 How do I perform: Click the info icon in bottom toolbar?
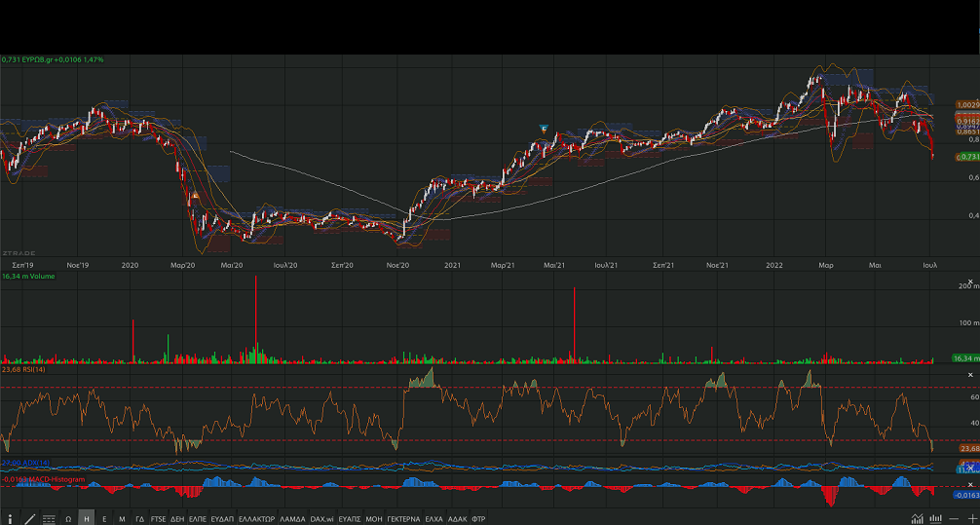(x=11, y=518)
